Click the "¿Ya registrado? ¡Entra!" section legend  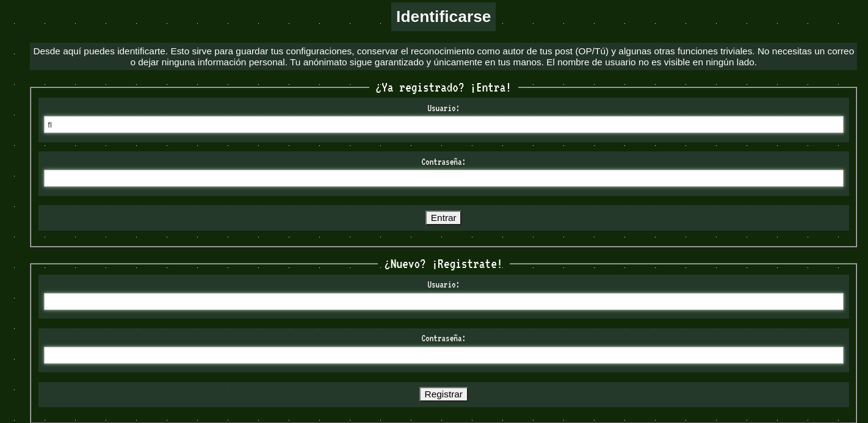[443, 88]
